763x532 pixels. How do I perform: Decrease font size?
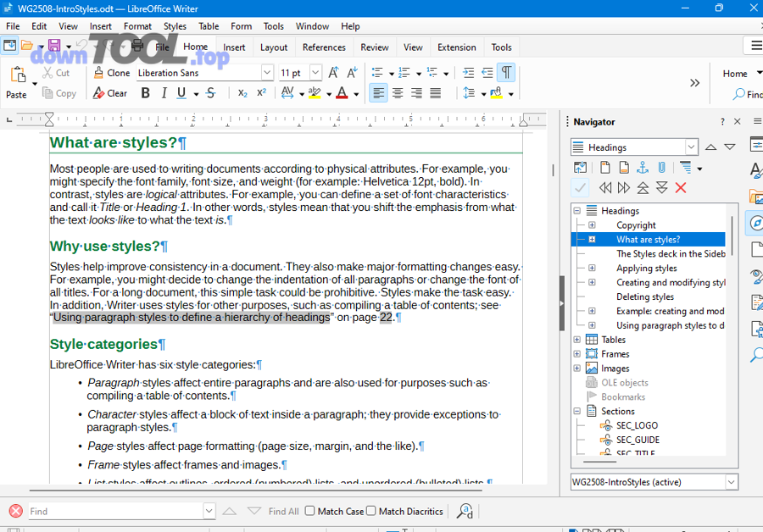(x=353, y=73)
